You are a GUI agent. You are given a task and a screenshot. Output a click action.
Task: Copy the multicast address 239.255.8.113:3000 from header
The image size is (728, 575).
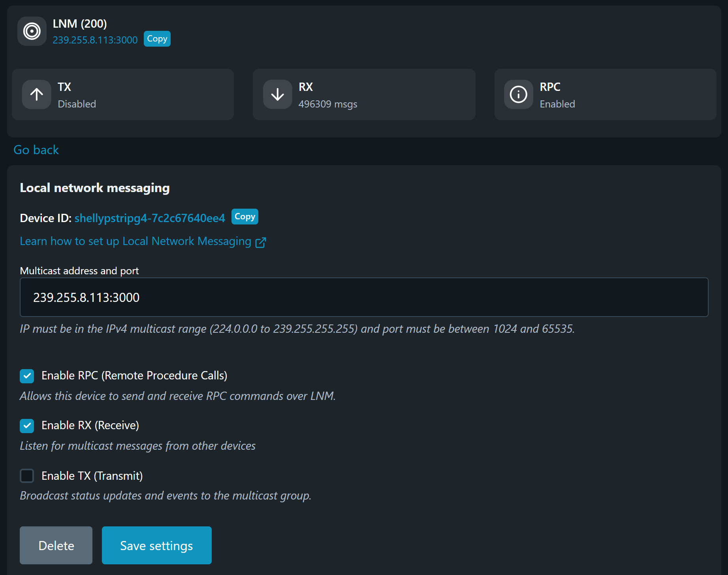coord(157,39)
